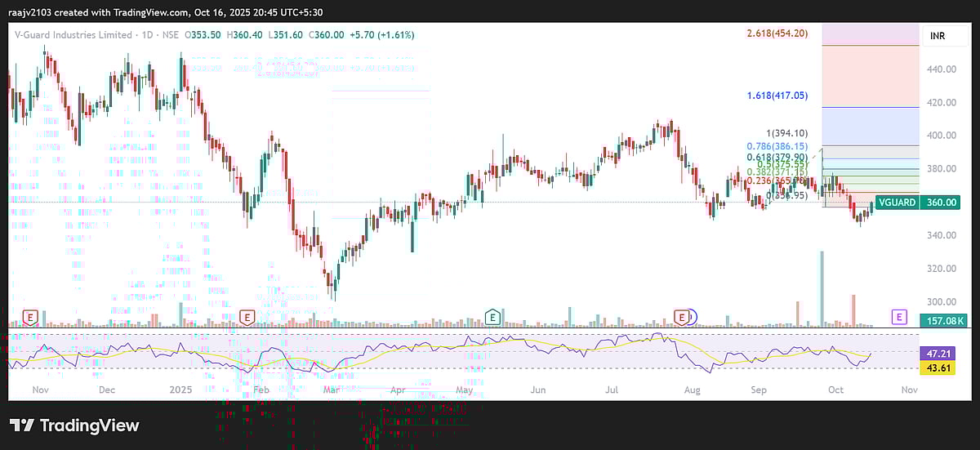The height and width of the screenshot is (450, 980).
Task: Click the earnings marker below November 2024
Action: [31, 316]
